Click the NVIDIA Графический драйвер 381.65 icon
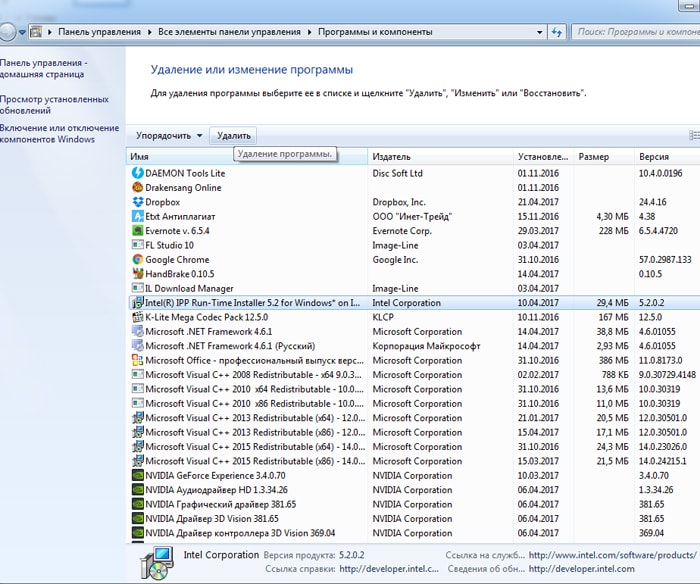The width and height of the screenshot is (700, 584). (x=138, y=504)
